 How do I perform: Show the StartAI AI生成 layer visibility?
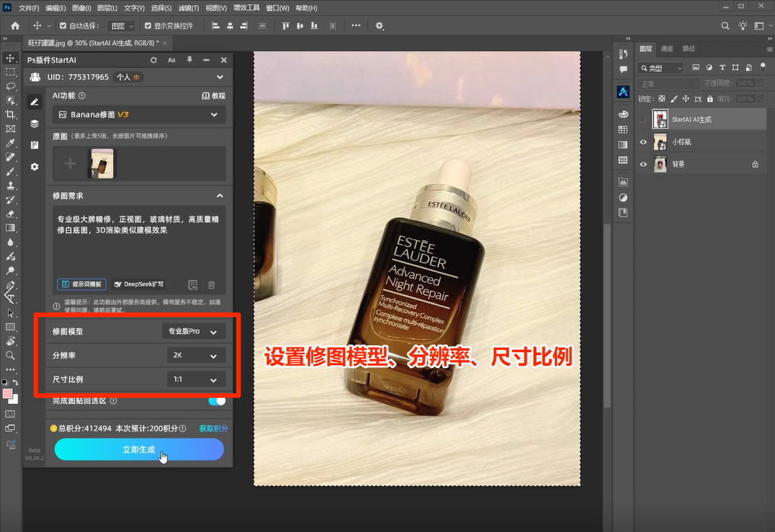click(x=643, y=119)
